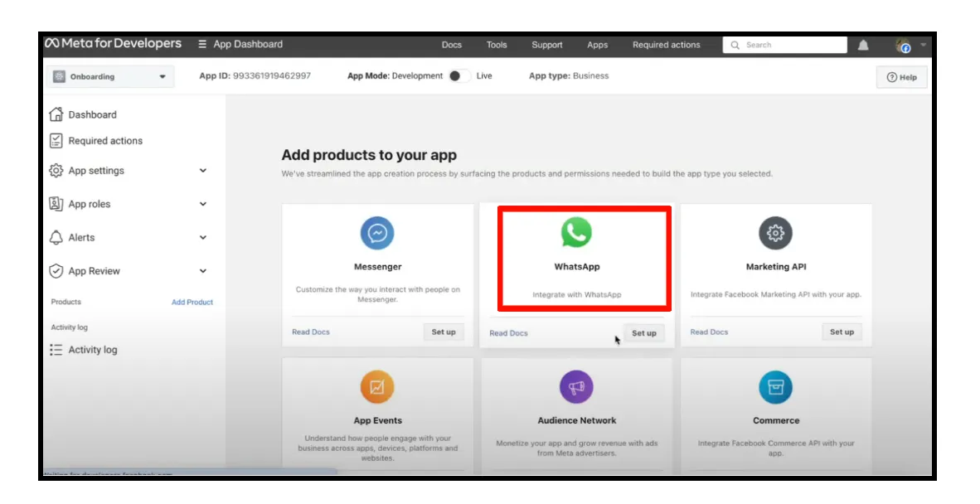This screenshot has width=980, height=504.
Task: Click the Commerce storefront icon
Action: click(x=775, y=386)
